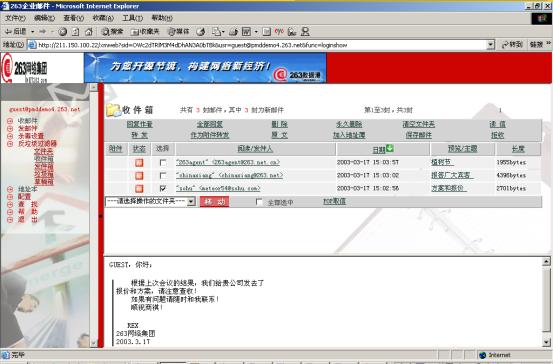Open the folder selection dropdown (请选择操作的文件夹)
This screenshot has width=553, height=364.
click(x=150, y=201)
